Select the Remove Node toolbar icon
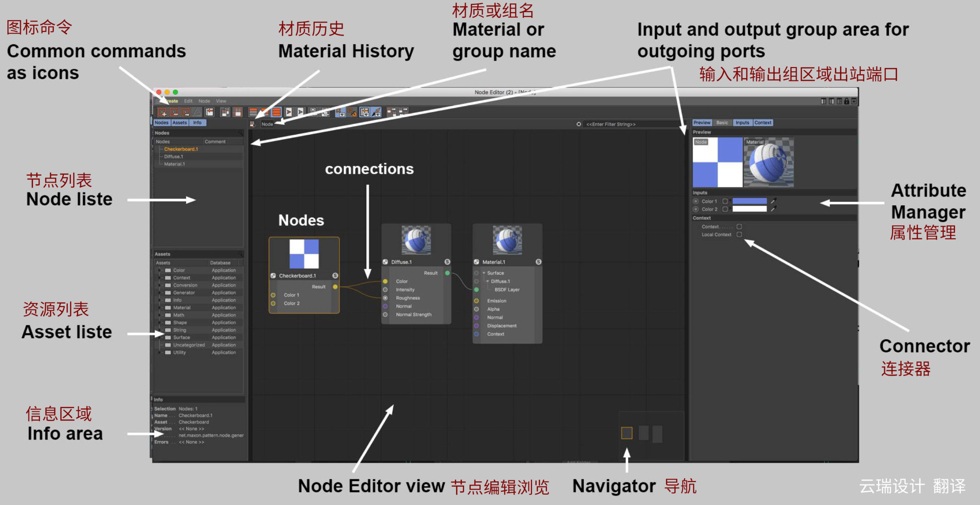 (173, 112)
